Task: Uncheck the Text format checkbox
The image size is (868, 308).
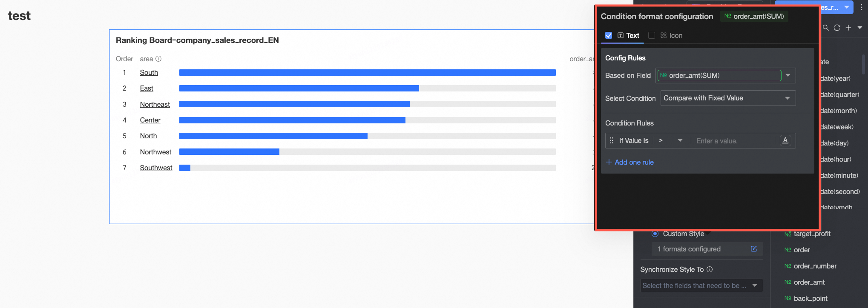Action: click(x=609, y=35)
